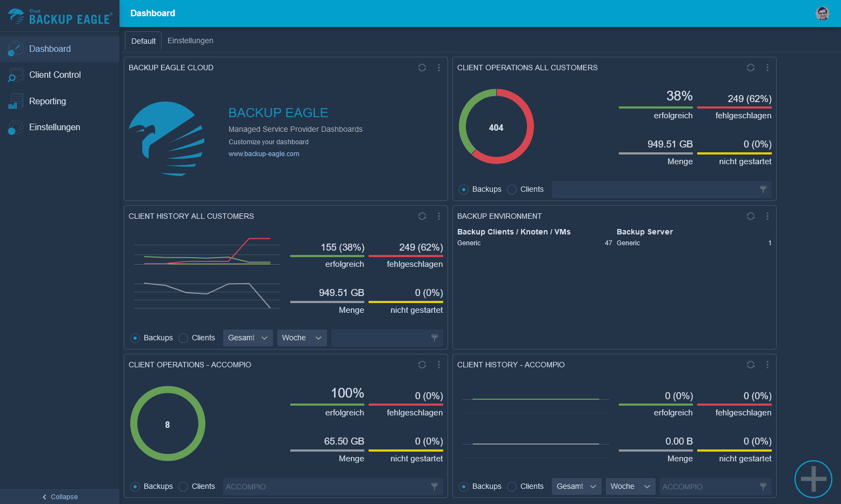Click the Einstellungen gear icon in the sidebar

point(15,127)
